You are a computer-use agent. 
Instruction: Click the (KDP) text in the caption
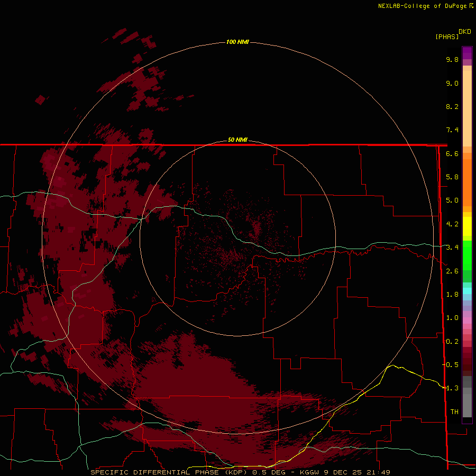tap(236, 472)
